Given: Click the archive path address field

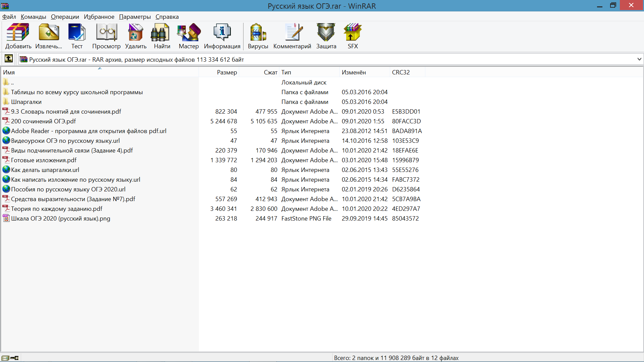Looking at the screenshot, I should (330, 59).
